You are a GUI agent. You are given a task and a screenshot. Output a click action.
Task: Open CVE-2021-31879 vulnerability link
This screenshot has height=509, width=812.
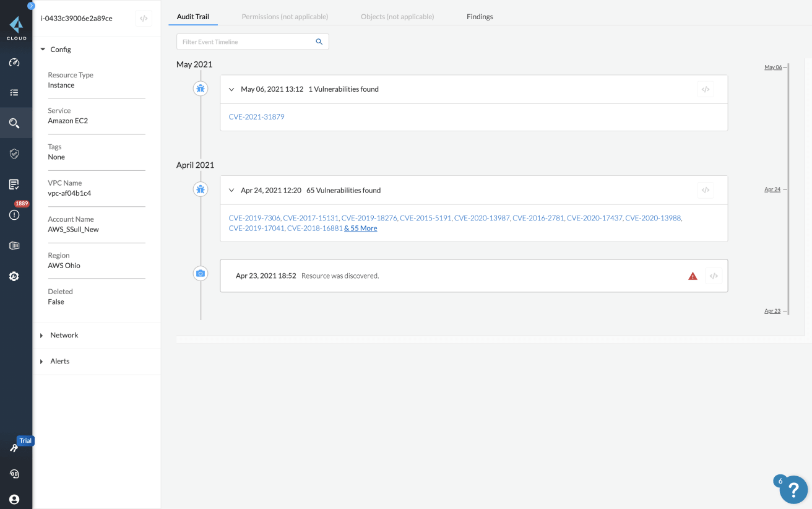click(256, 116)
